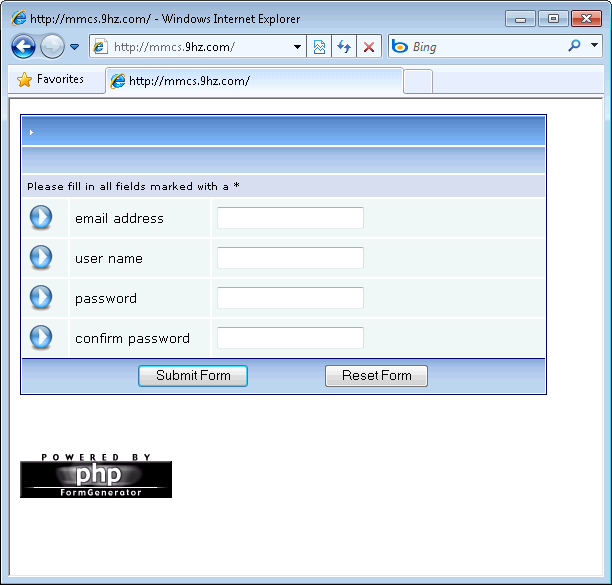Expand the address bar dropdown arrow
612x585 pixels.
click(297, 47)
